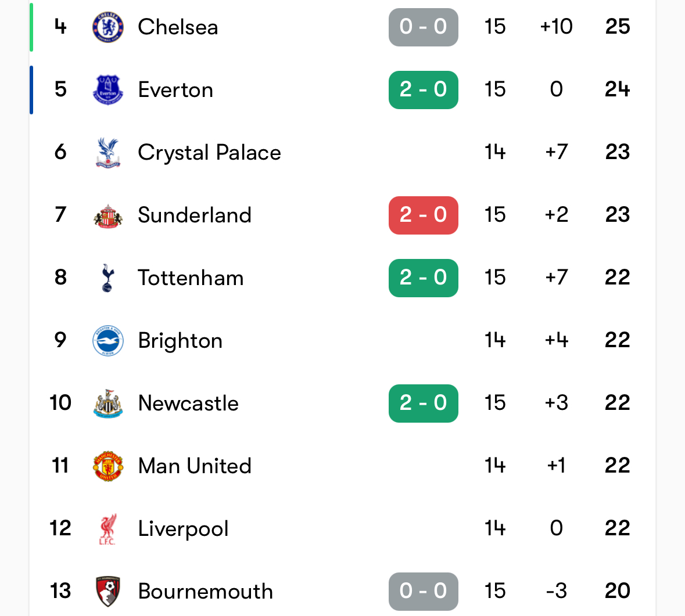Open Bournemouth's grey 0 - 0 score badge

(x=423, y=591)
